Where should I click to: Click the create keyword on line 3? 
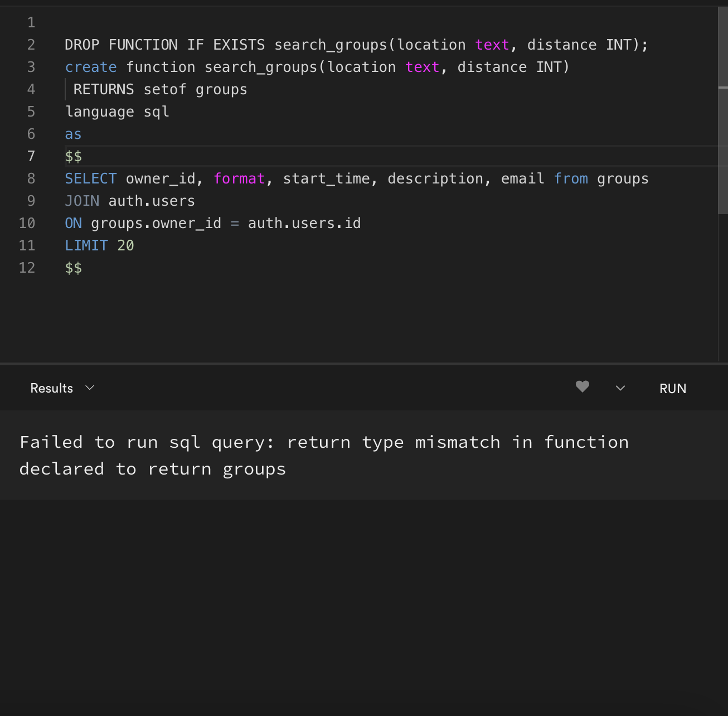pos(91,67)
